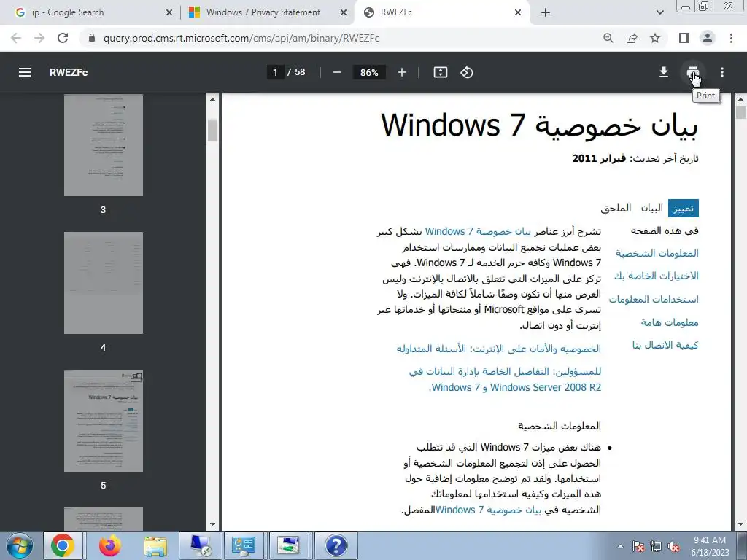Screen dimensions: 747x560
Task: Click thumbnail panel scroll down arrow
Action: coord(212,524)
